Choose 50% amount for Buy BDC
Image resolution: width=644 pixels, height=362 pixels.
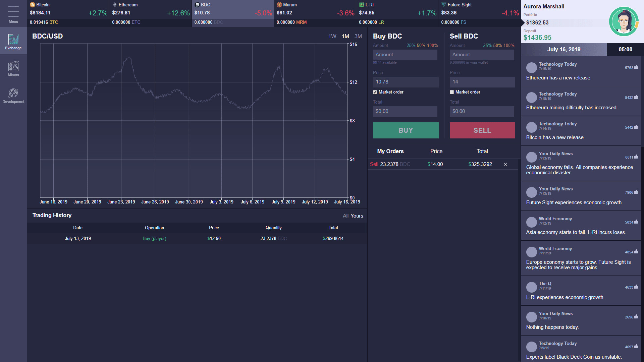click(421, 45)
